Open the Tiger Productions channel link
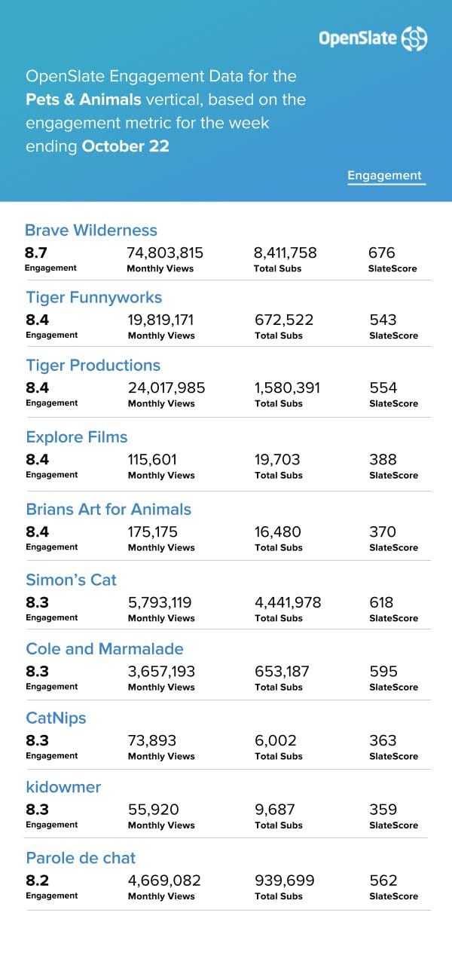Image resolution: width=452 pixels, height=980 pixels. click(x=93, y=365)
